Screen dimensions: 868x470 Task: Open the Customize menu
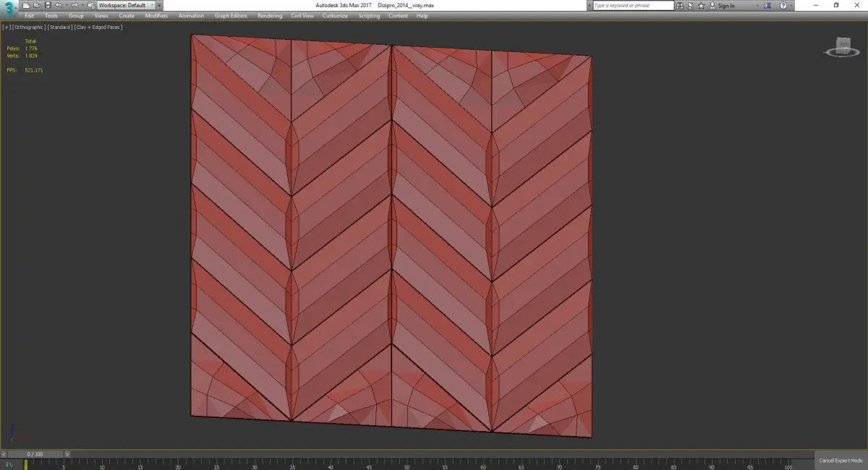[x=335, y=16]
